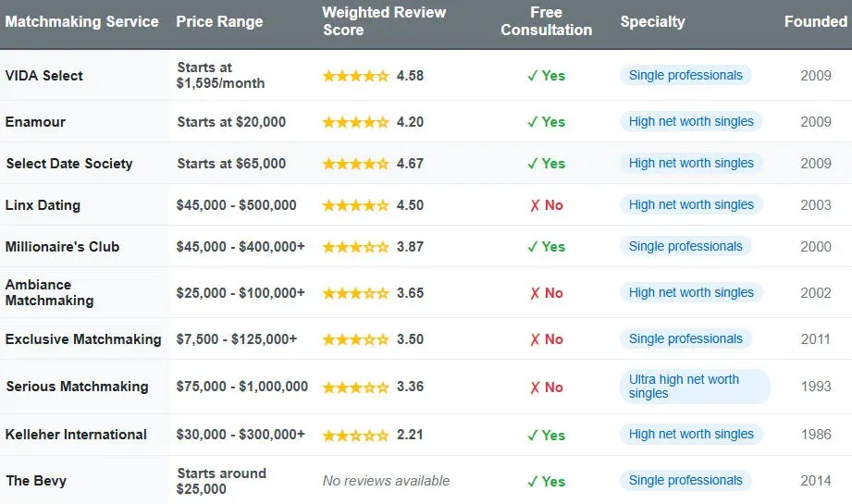Click the Price Range column header
852x504 pixels.
[x=219, y=21]
